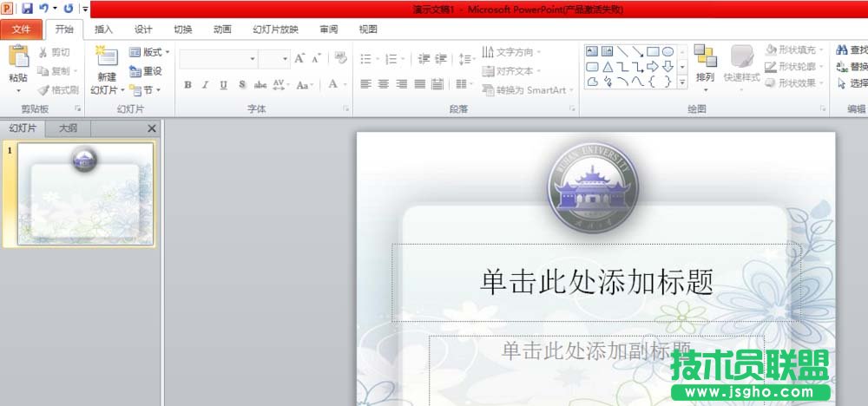This screenshot has width=868, height=406.
Task: Open Shape Outline (形状轮廓) color menu
Action: [794, 67]
